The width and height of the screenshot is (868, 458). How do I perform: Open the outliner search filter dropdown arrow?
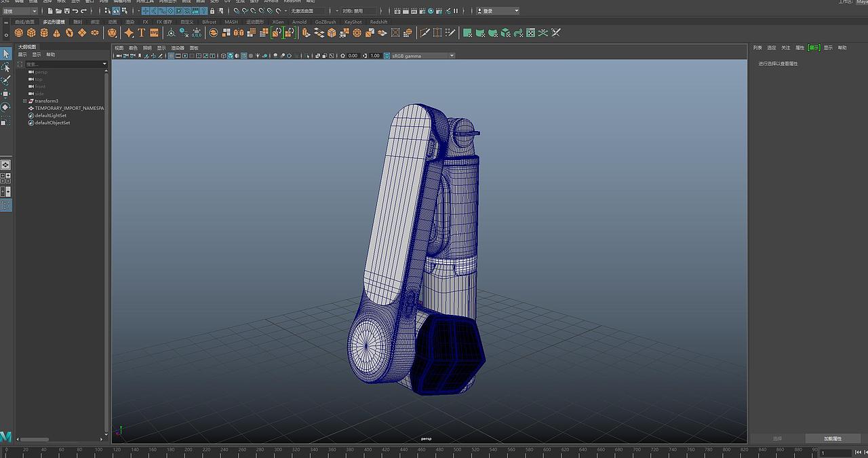(104, 64)
